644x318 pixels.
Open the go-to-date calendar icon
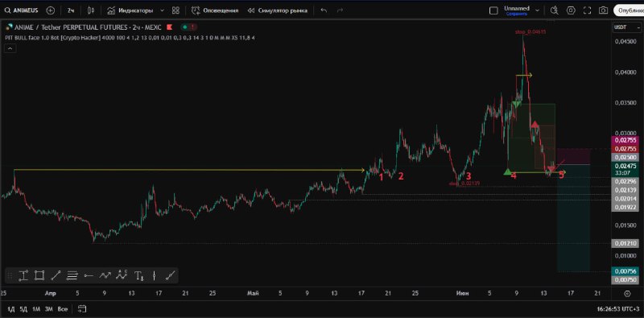pyautogui.click(x=82, y=308)
